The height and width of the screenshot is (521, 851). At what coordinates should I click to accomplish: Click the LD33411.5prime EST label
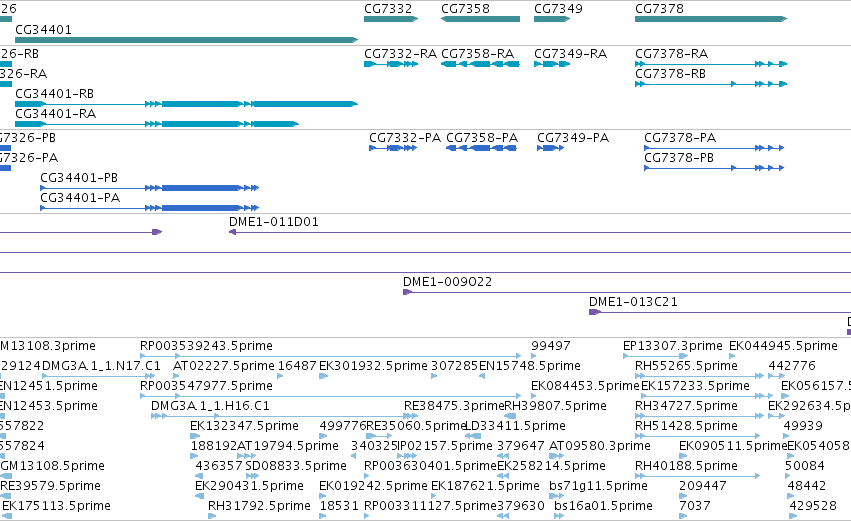515,427
